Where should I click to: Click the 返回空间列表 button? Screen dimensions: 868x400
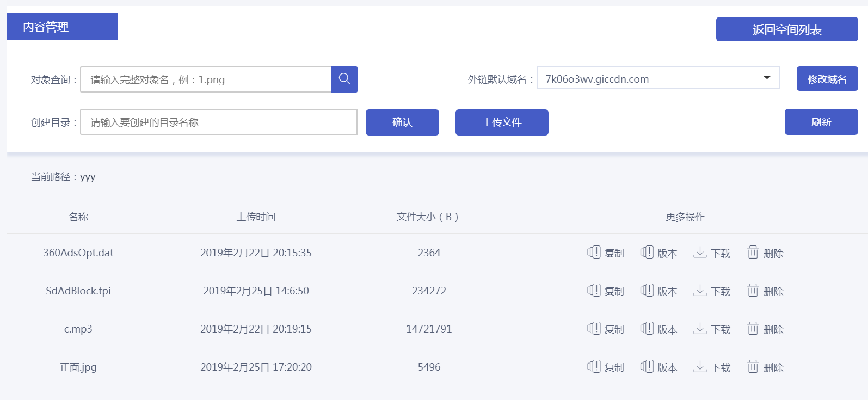tap(787, 29)
